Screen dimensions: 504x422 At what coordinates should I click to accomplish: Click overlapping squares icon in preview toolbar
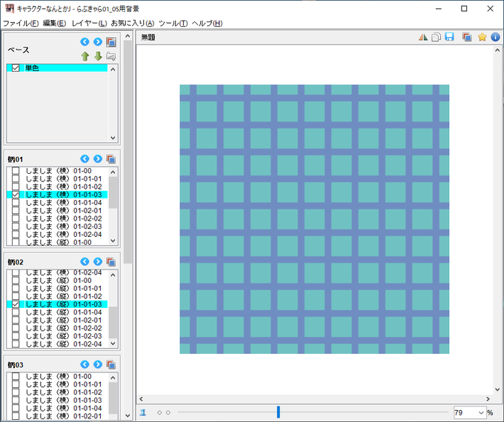[x=467, y=37]
